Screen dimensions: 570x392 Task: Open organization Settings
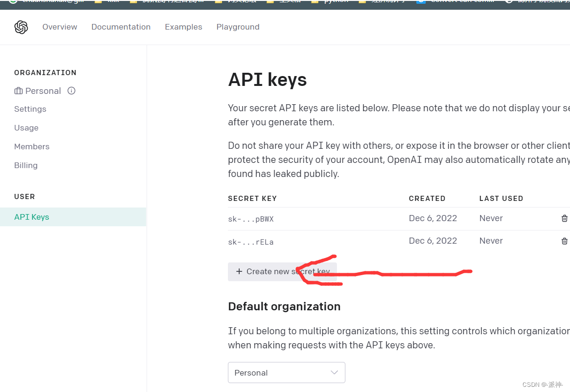pos(30,109)
